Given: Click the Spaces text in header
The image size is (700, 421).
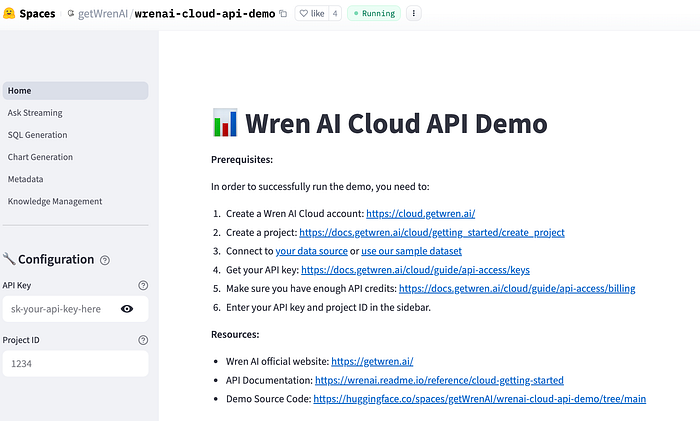Looking at the screenshot, I should pos(38,14).
